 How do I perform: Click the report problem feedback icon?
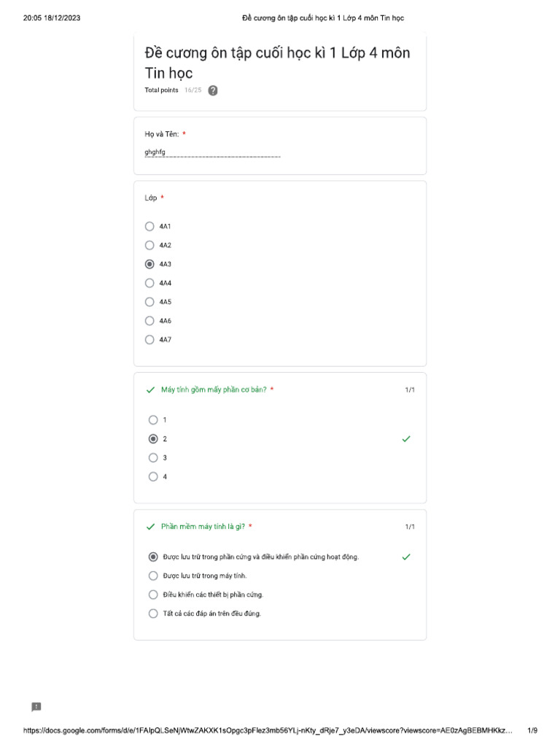[36, 706]
